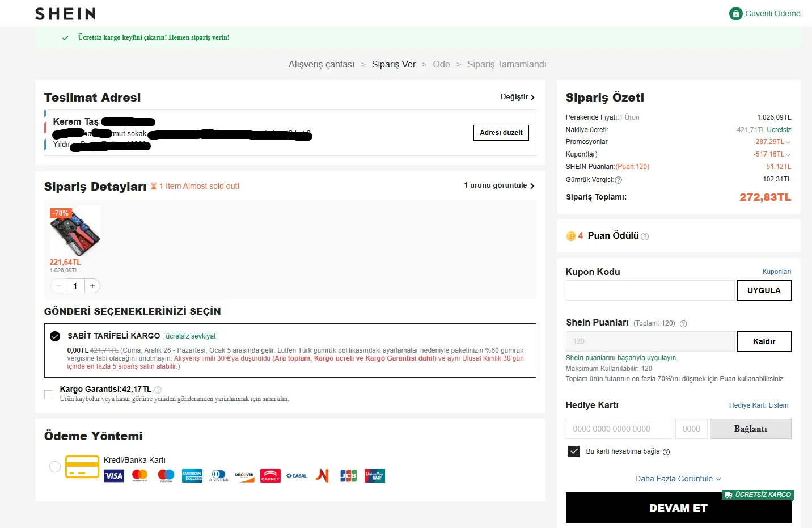Click the UnionPay card icon
812x528 pixels.
click(375, 476)
